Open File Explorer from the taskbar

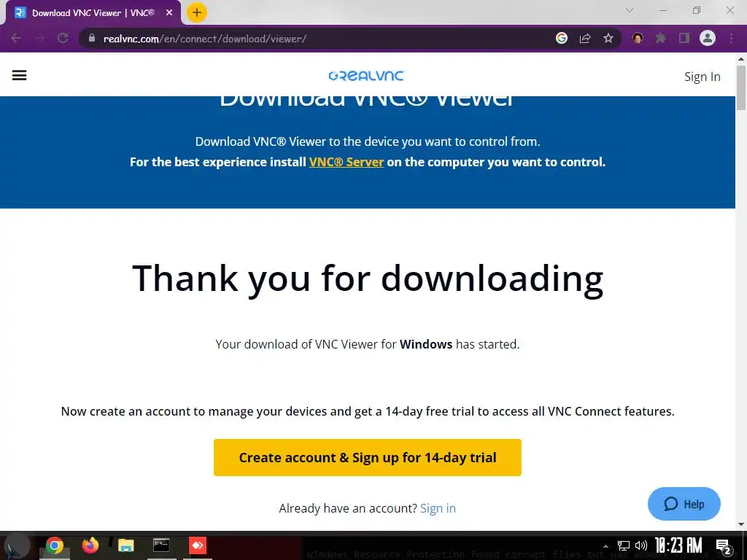click(x=125, y=545)
